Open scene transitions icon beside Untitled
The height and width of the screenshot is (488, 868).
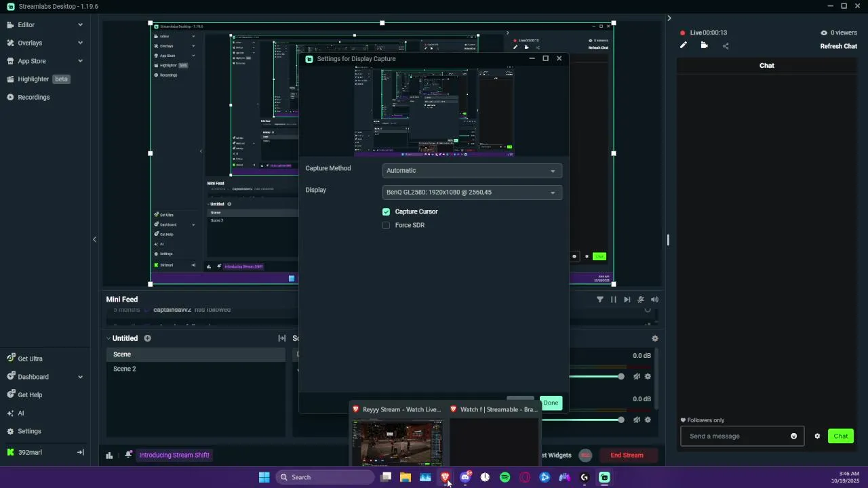pyautogui.click(x=282, y=338)
